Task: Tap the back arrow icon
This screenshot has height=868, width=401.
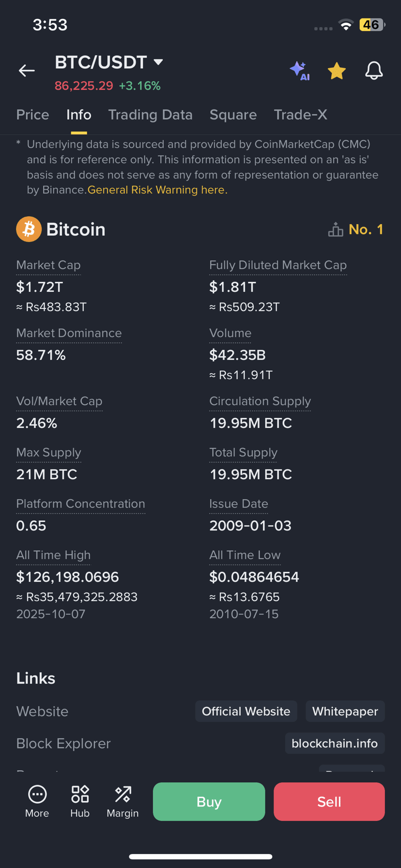Action: 27,71
